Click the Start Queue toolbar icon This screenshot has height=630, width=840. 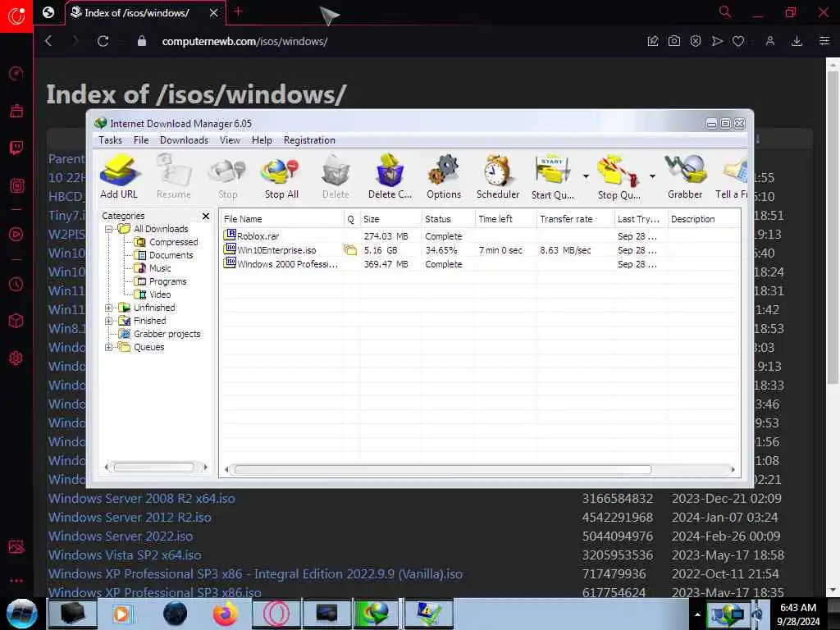(552, 177)
